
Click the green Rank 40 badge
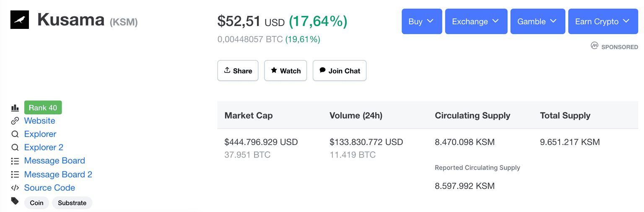[x=43, y=108]
